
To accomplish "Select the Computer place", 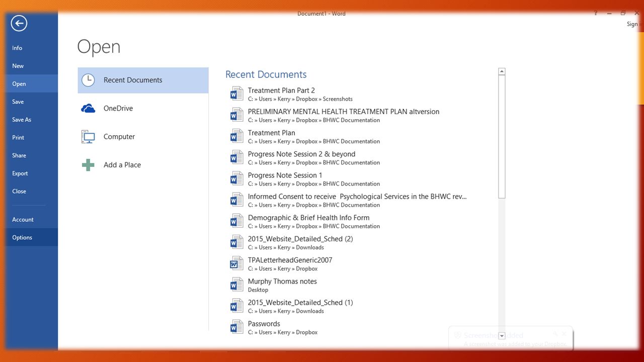I will tap(143, 137).
